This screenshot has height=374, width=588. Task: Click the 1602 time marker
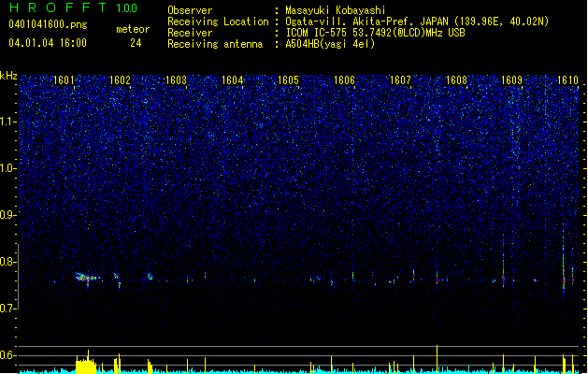click(120, 79)
